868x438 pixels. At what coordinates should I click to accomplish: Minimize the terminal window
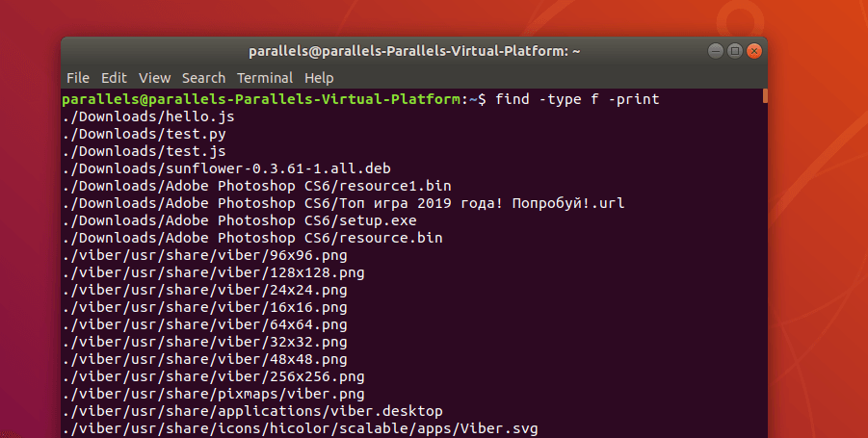pos(715,51)
